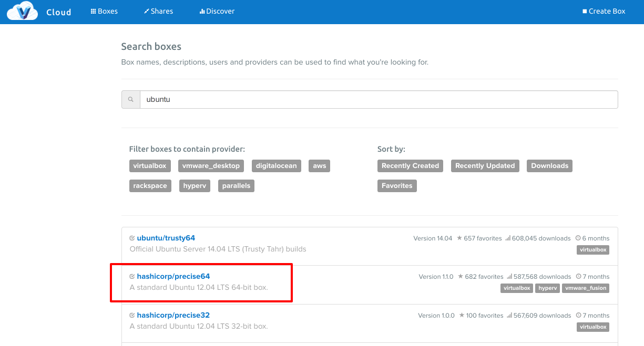Open the Boxes menu item
This screenshot has width=644, height=346.
pos(104,11)
